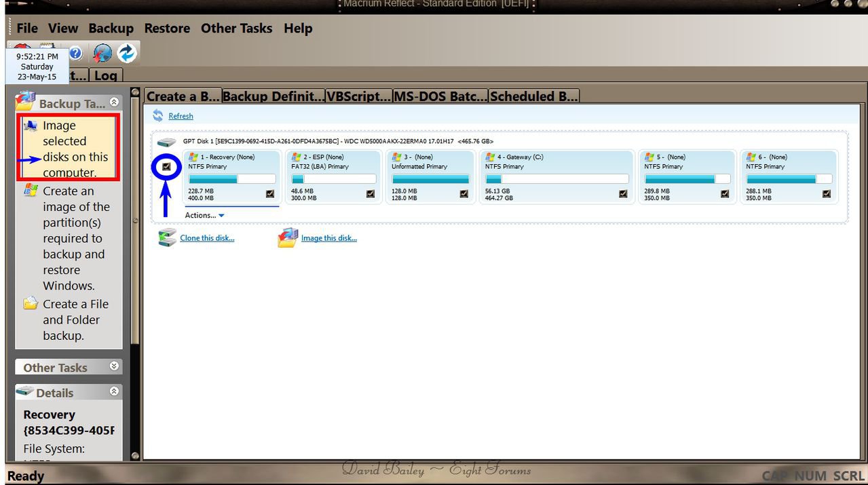Image resolution: width=868 pixels, height=485 pixels.
Task: Click the Recovery name in Details panel
Action: point(49,414)
